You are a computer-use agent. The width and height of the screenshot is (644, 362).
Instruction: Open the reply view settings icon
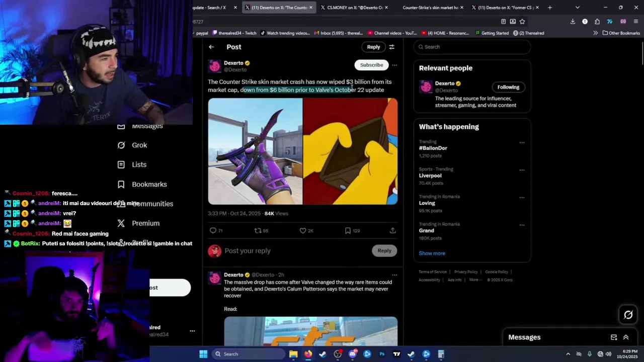391,47
